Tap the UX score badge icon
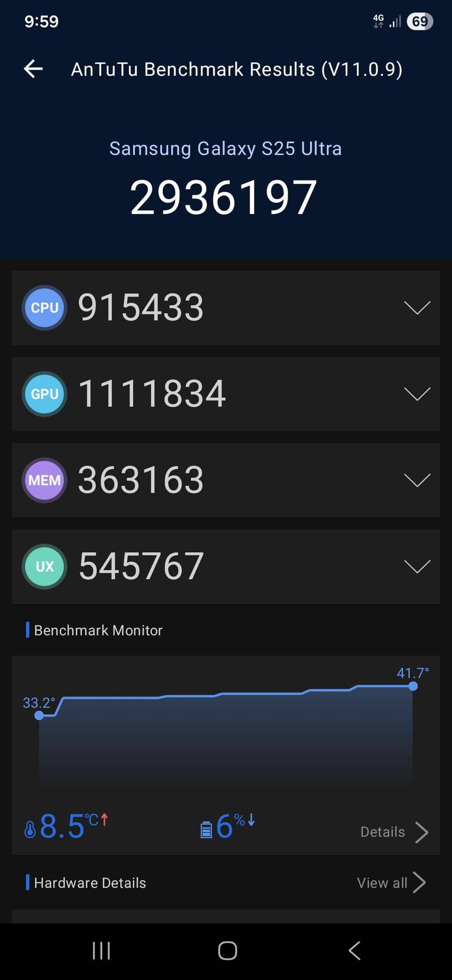Screen dimensions: 452x980 click(x=45, y=566)
